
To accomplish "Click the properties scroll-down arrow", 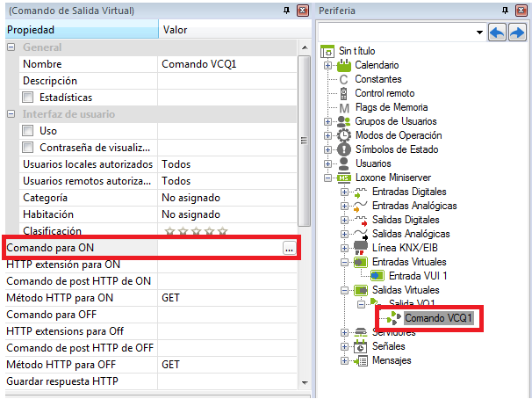I will [x=305, y=382].
